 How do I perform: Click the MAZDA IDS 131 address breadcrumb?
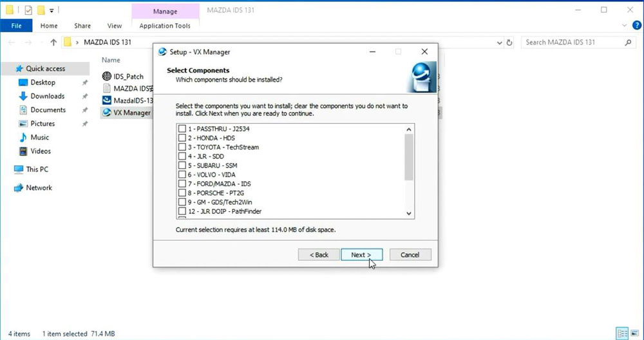click(108, 42)
